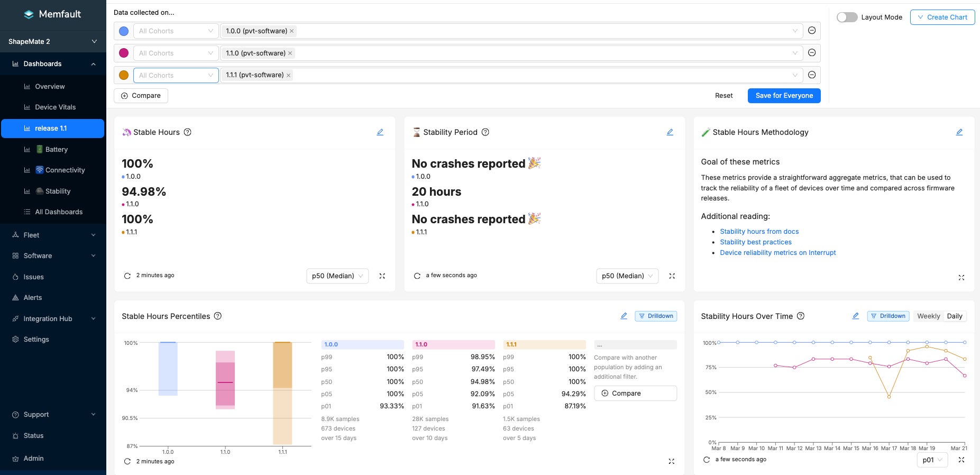Open help for Stable Hours Percentiles
980x475 pixels.
point(217,316)
